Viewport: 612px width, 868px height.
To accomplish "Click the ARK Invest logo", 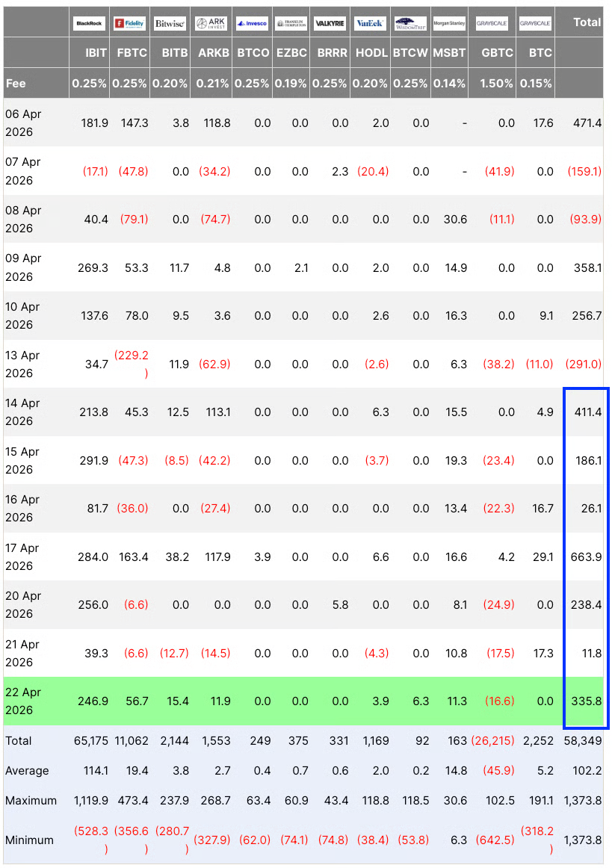I will pos(211,24).
